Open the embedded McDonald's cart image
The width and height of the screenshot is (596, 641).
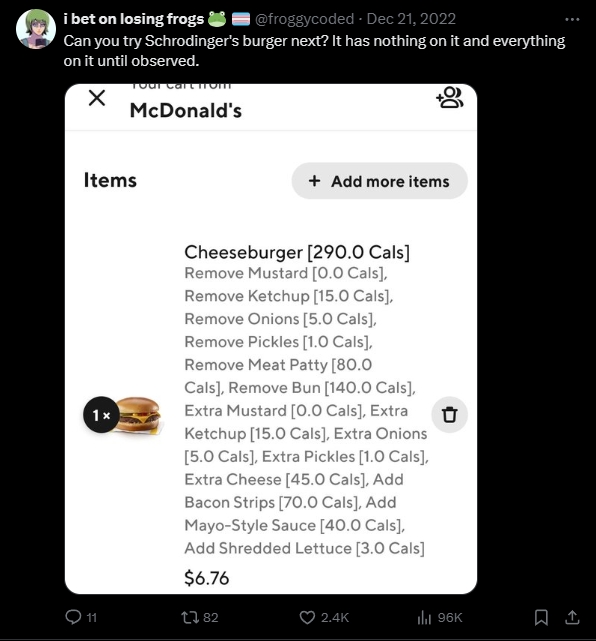coord(271,339)
